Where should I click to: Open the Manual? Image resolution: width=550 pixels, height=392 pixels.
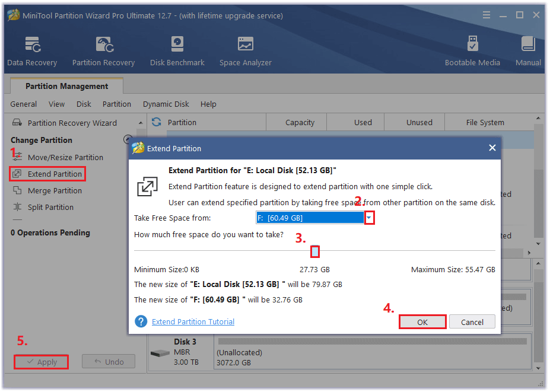pyautogui.click(x=528, y=51)
